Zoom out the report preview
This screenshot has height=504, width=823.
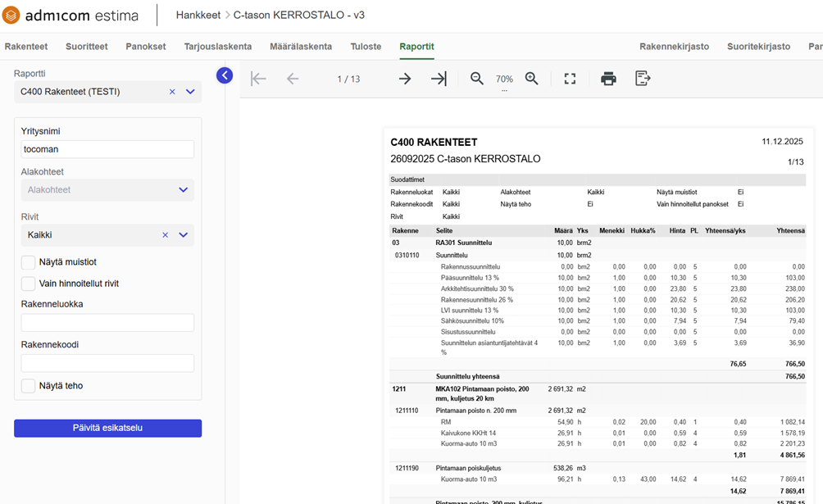point(477,79)
